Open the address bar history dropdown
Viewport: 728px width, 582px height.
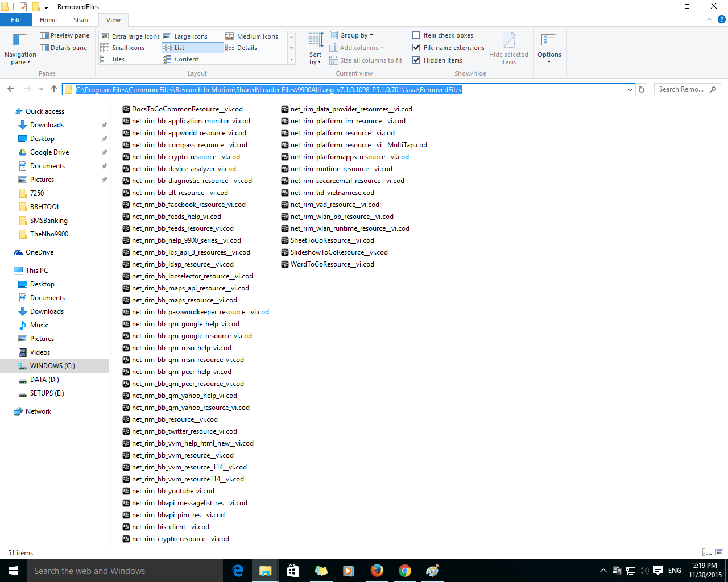(x=630, y=89)
